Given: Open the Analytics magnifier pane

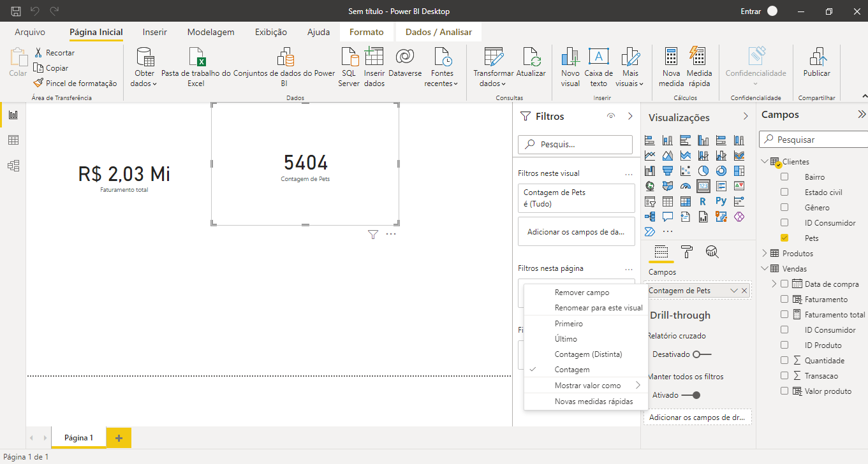Looking at the screenshot, I should coord(712,252).
